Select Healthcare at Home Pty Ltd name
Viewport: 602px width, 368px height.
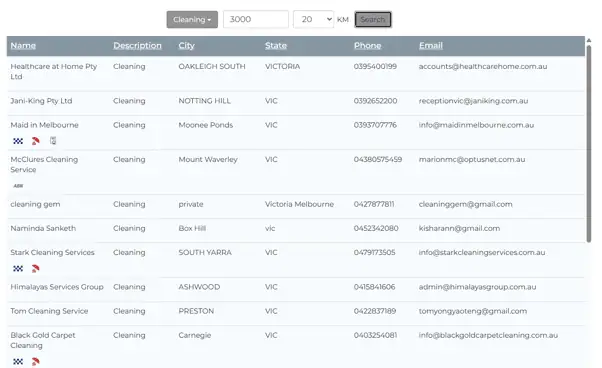click(53, 71)
